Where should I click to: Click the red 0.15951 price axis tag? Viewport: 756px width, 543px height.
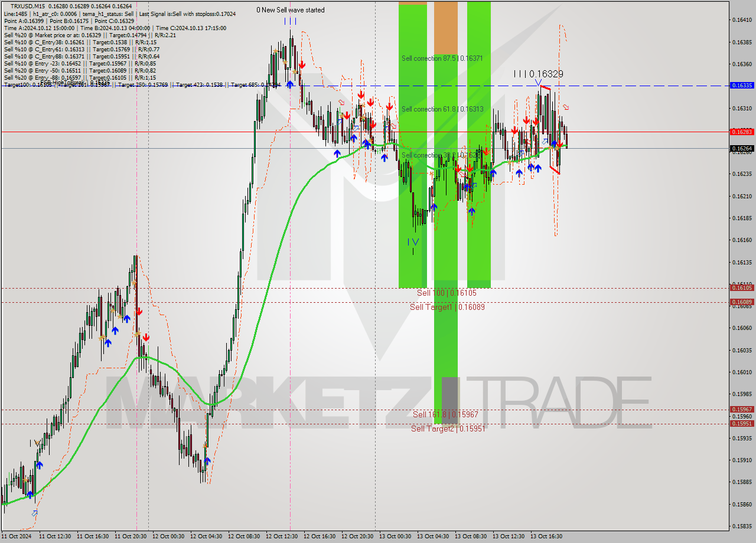[x=742, y=423]
